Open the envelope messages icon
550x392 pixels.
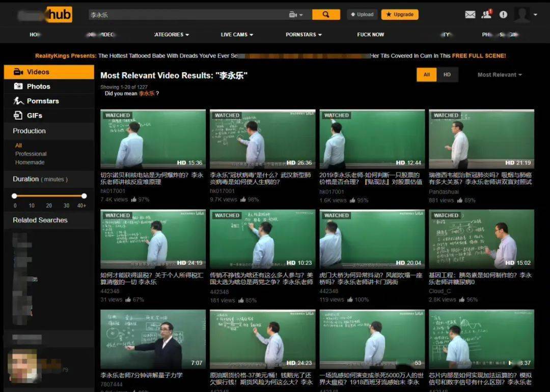[x=470, y=15]
